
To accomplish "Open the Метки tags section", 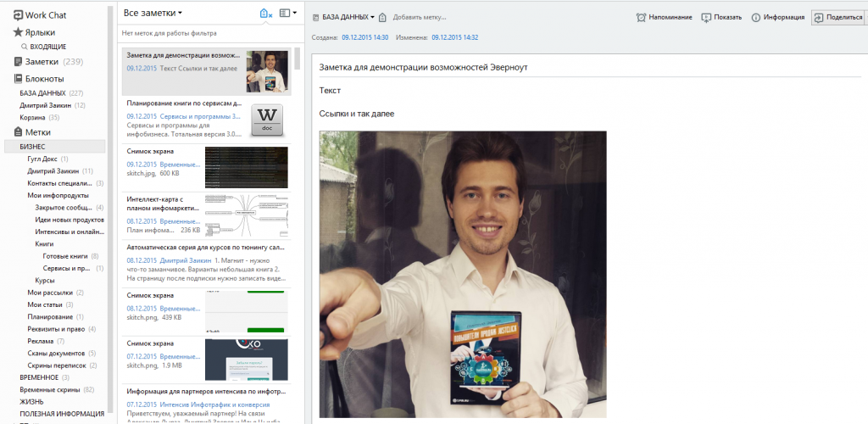I will click(x=32, y=132).
